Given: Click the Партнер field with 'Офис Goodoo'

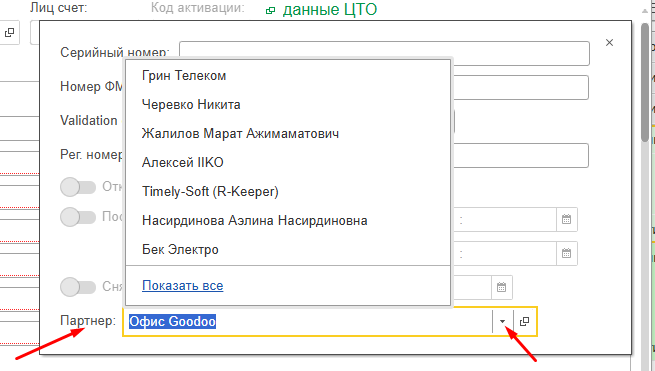Looking at the screenshot, I should coord(308,321).
